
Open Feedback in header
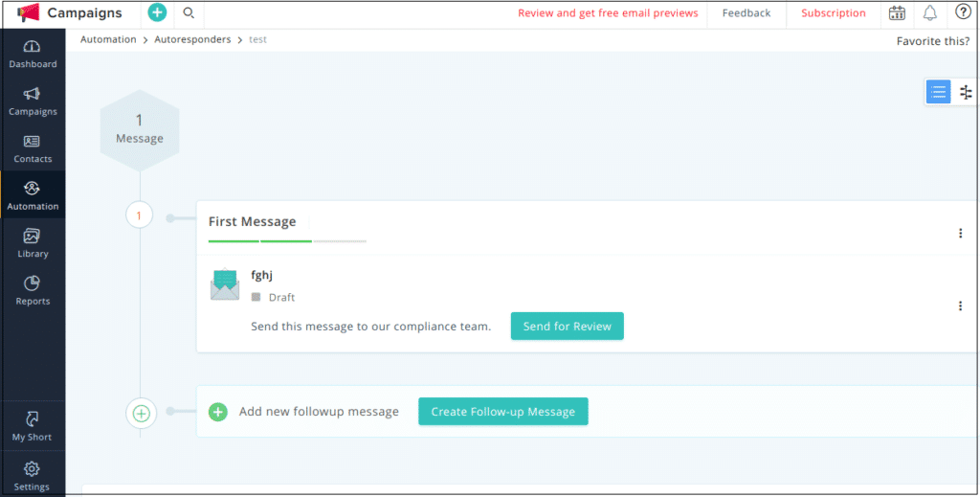click(x=746, y=13)
